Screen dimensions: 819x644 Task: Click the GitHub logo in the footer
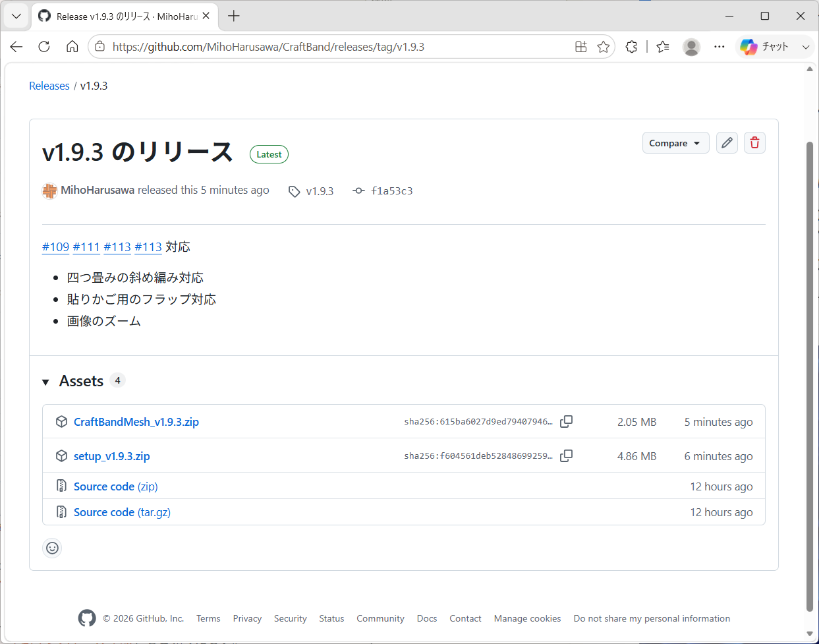(x=87, y=618)
